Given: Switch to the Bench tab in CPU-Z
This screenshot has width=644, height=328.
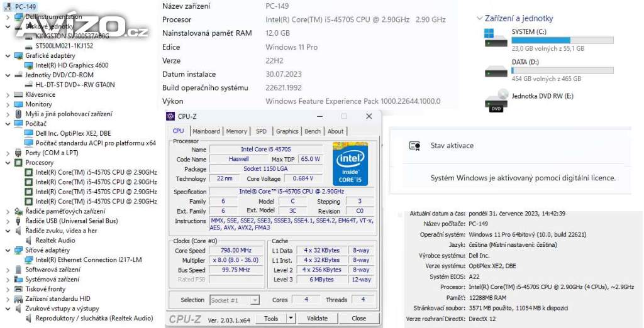Looking at the screenshot, I should point(313,131).
